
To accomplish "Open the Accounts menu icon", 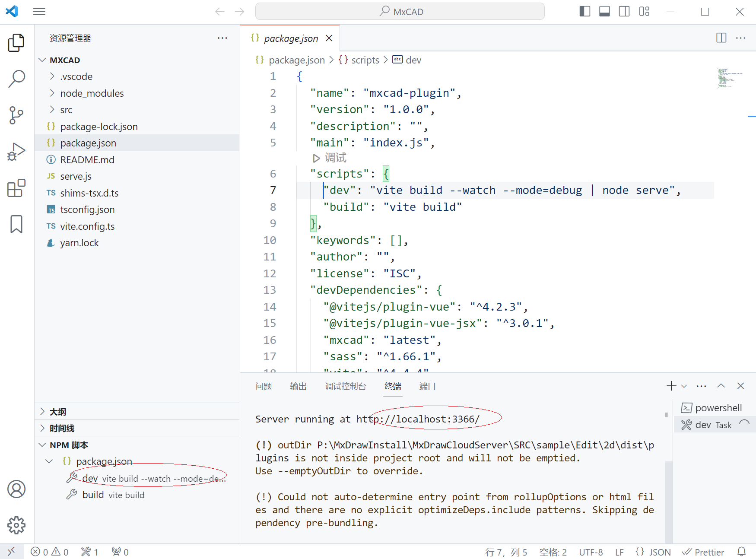I will pyautogui.click(x=16, y=489).
